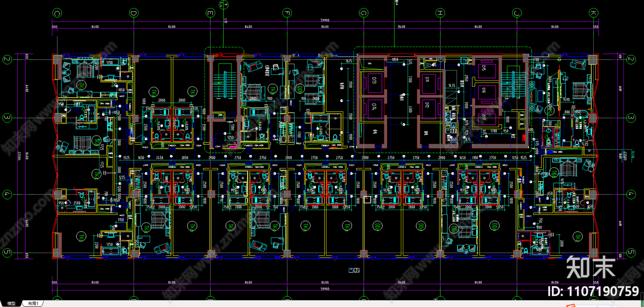Viewport: 644px width, 307px height.
Task: Pick the top axis bubble labeled H
Action: [440, 13]
